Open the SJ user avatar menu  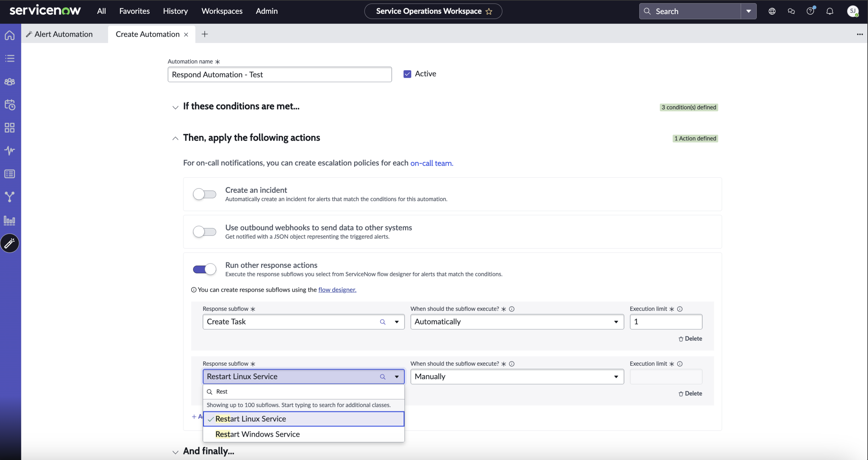853,11
